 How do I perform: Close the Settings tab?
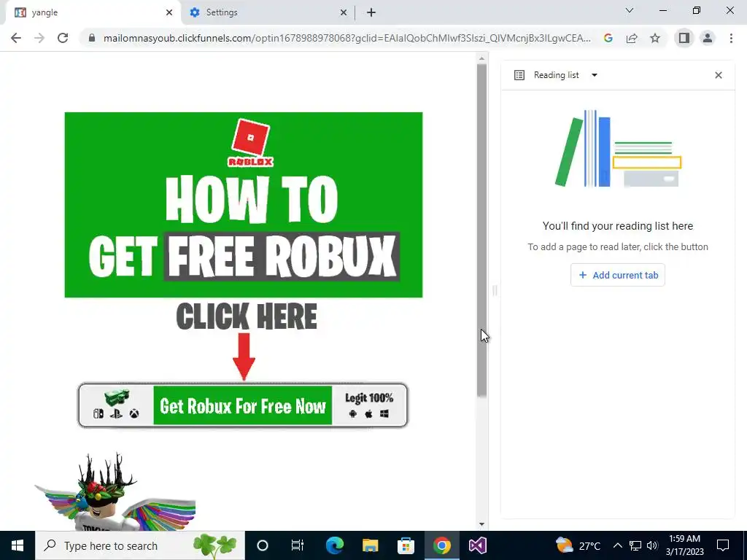click(x=344, y=12)
